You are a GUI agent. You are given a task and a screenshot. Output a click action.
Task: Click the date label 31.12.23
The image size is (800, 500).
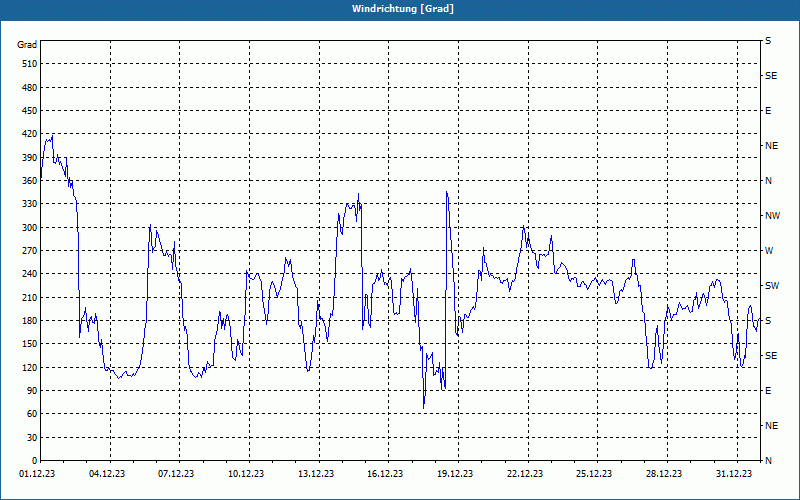(x=734, y=474)
